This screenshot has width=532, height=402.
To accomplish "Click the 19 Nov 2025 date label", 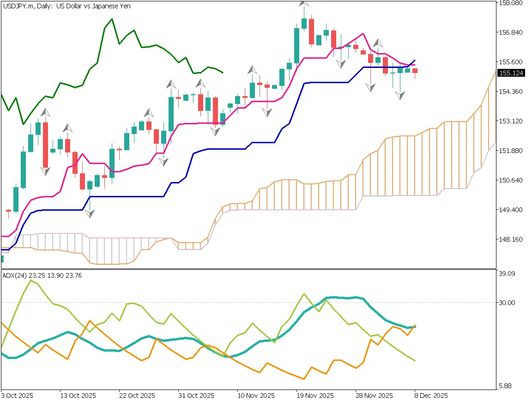I will point(315,396).
